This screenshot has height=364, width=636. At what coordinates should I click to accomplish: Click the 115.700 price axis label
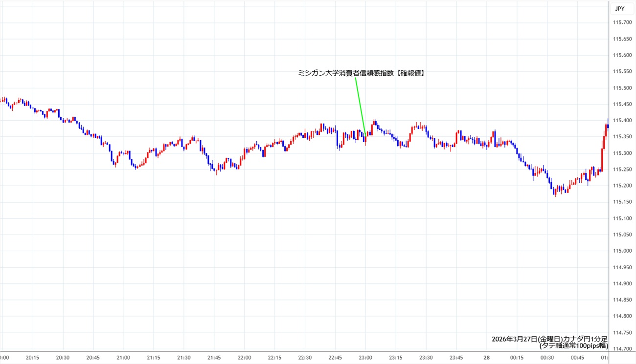621,22
